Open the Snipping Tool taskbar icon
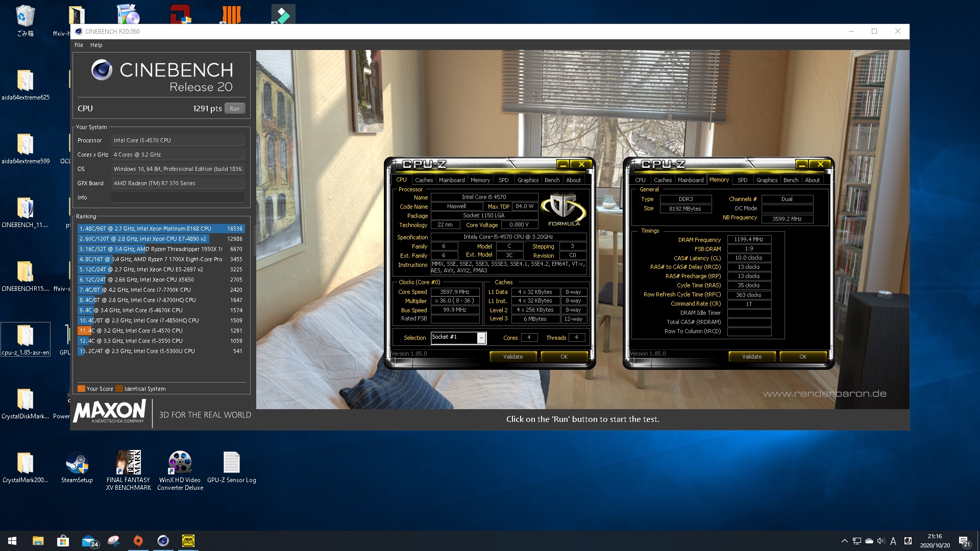Screen dimensions: 980x551 (x=113, y=541)
